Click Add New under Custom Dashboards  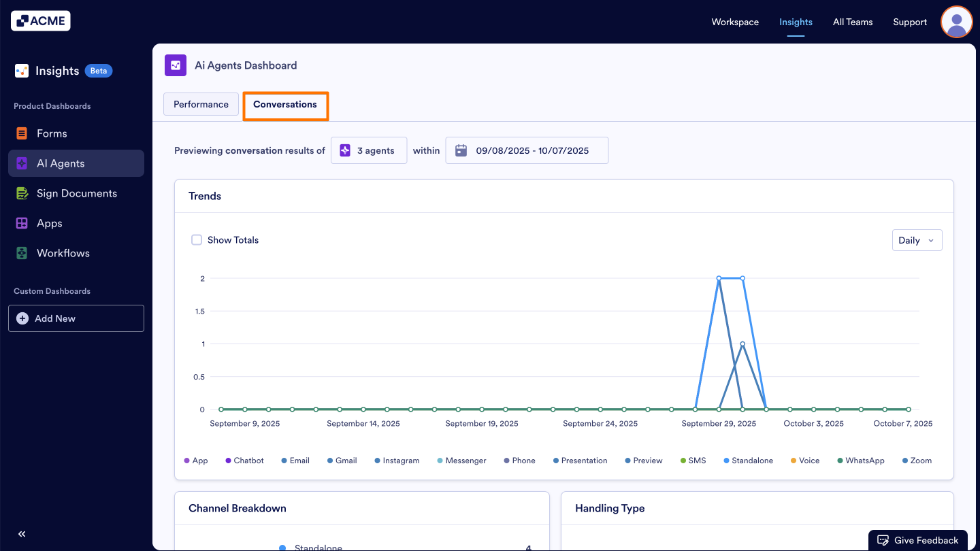tap(76, 318)
